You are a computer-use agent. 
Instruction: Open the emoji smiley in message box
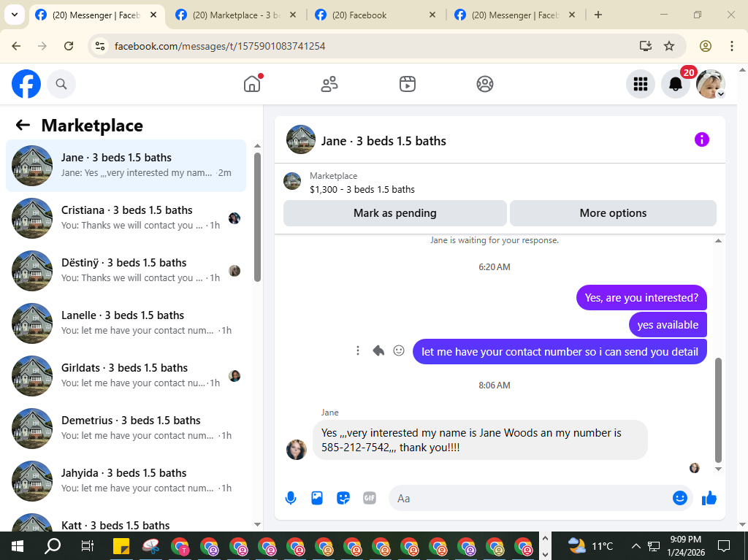coord(680,498)
